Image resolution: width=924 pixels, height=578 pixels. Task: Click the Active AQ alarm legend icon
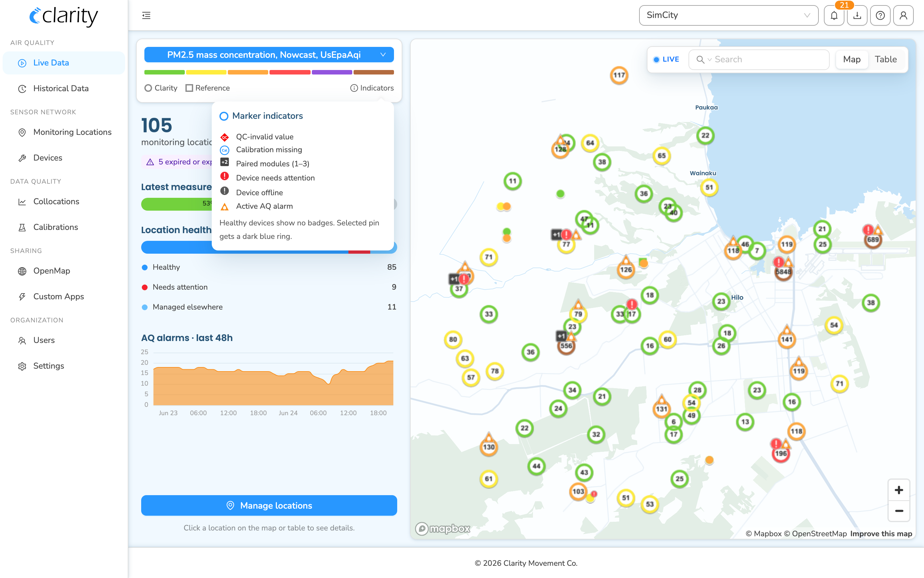(225, 206)
